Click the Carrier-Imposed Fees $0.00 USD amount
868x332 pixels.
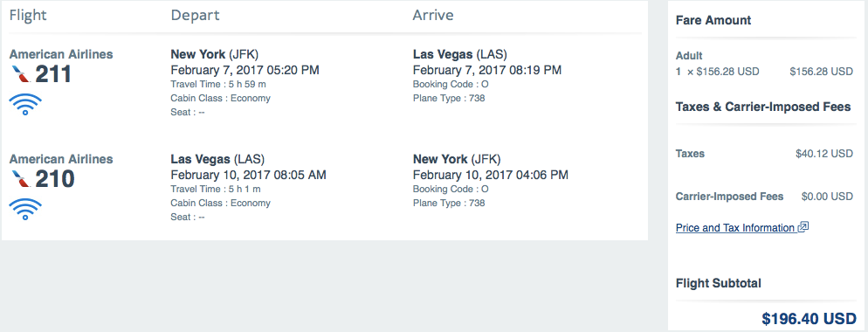(x=827, y=197)
